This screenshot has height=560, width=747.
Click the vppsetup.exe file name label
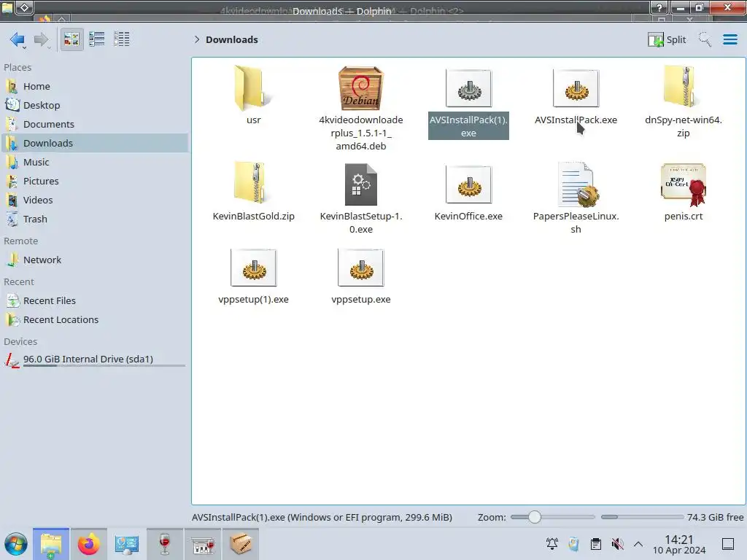361,300
